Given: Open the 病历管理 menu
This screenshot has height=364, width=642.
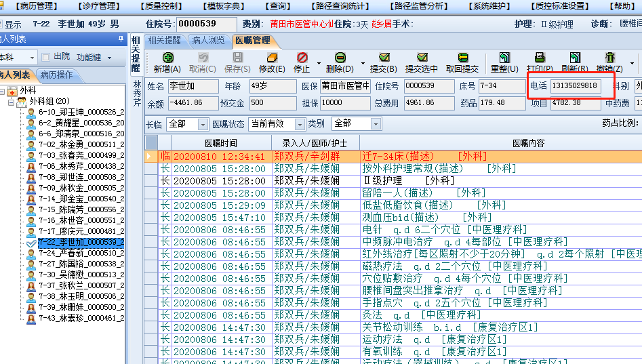Looking at the screenshot, I should (37, 6).
